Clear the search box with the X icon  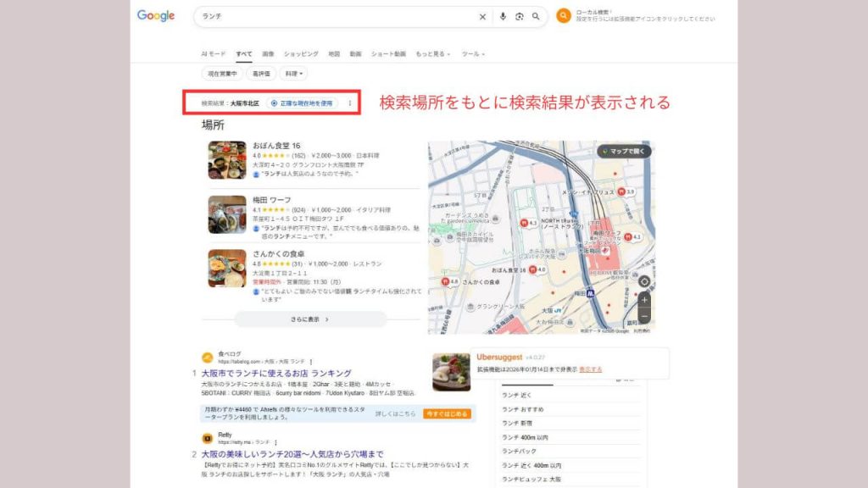483,16
